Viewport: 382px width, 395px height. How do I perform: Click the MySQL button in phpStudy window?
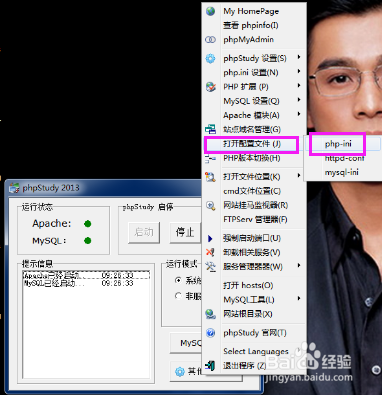pyautogui.click(x=186, y=343)
